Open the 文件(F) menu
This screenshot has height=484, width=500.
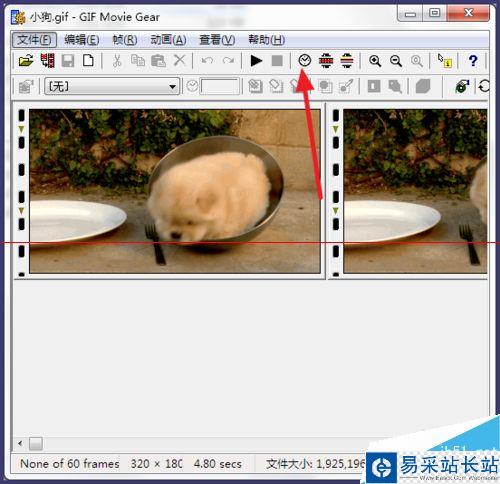(34, 40)
